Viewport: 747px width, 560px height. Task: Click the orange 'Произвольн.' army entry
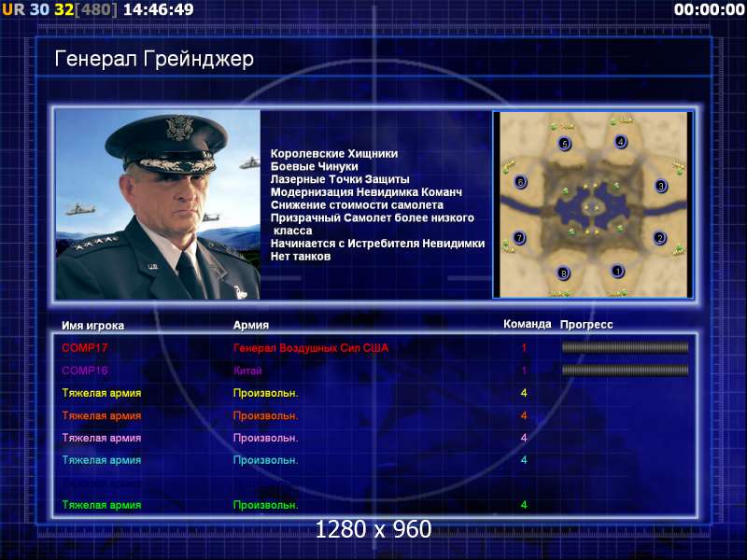(x=265, y=415)
